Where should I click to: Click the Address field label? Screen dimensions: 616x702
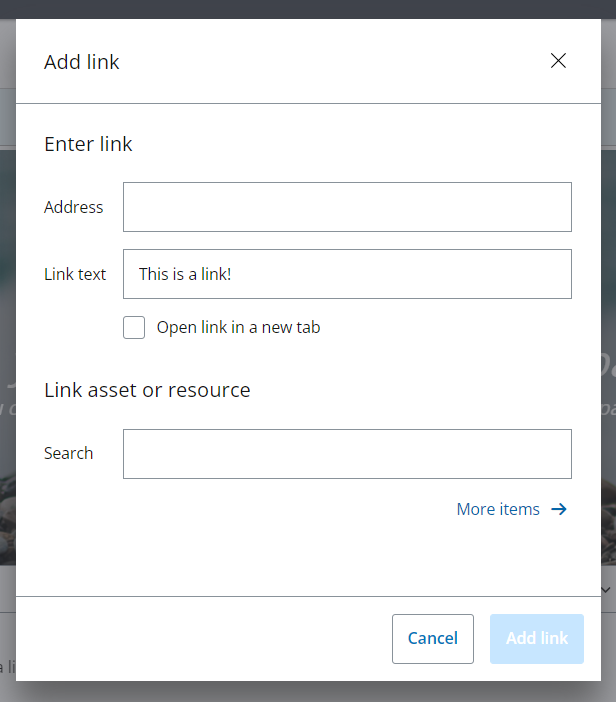[74, 207]
